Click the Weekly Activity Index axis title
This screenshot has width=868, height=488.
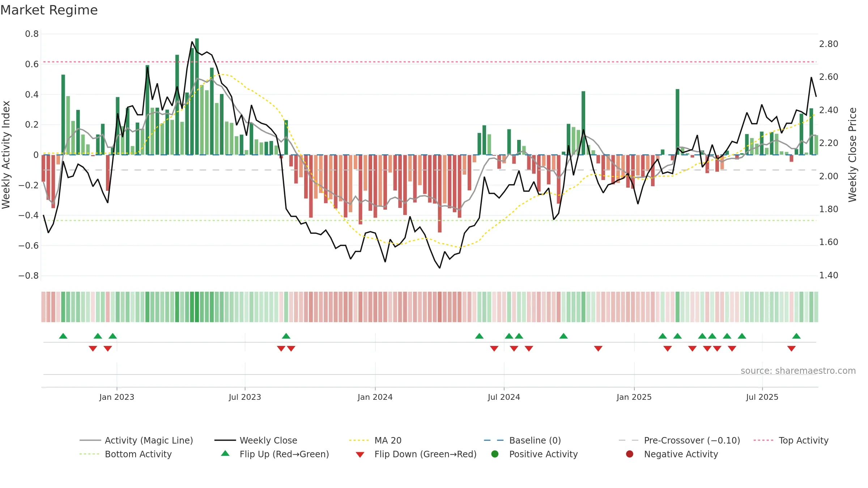click(x=6, y=155)
